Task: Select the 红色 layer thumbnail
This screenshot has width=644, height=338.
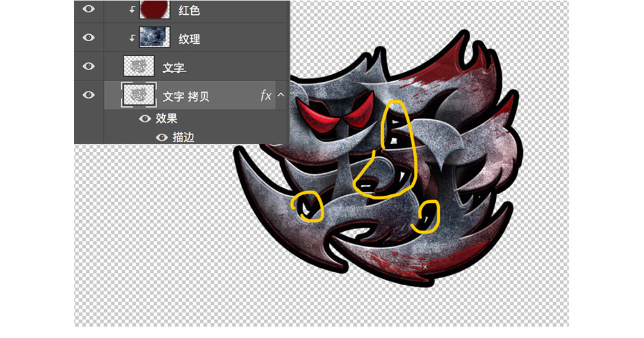Action: (x=155, y=10)
